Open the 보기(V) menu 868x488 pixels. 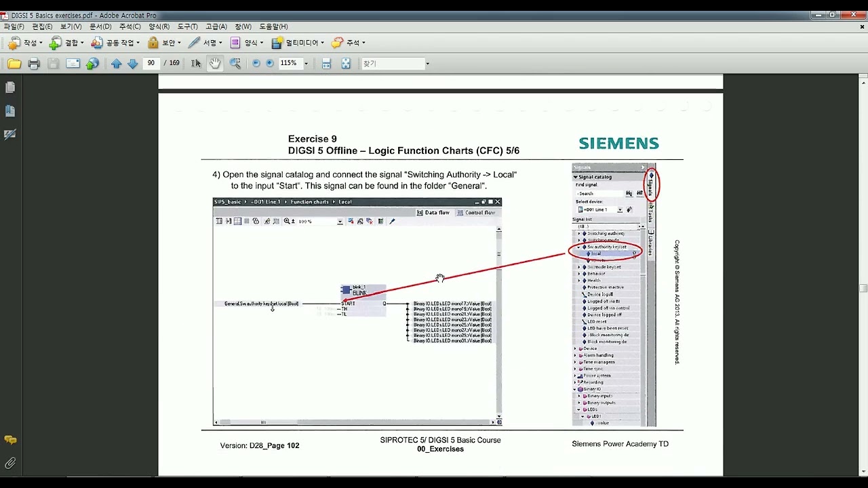point(71,26)
